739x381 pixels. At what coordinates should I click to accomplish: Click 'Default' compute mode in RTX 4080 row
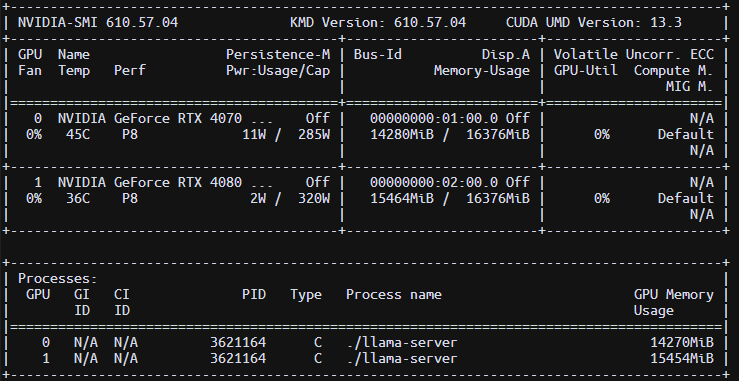tap(685, 199)
